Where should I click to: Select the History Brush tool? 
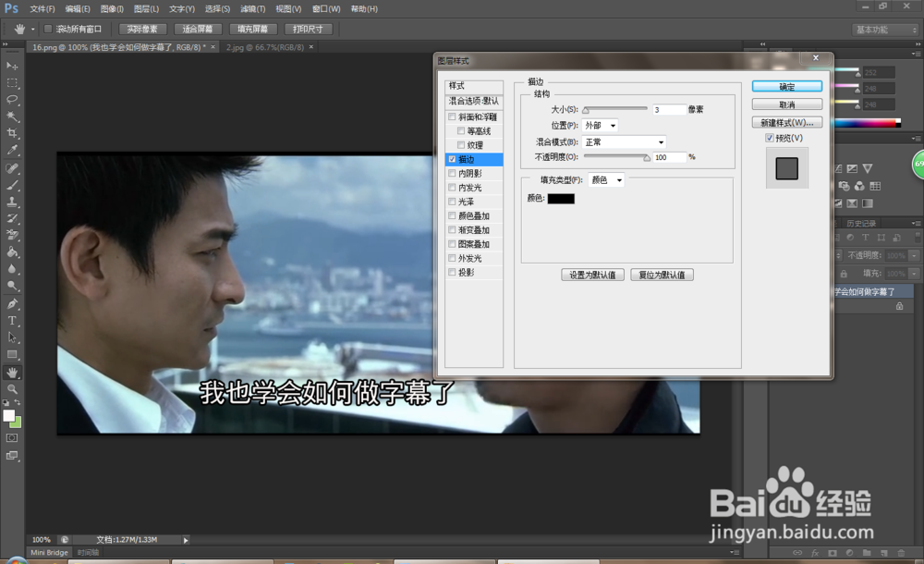[x=12, y=218]
